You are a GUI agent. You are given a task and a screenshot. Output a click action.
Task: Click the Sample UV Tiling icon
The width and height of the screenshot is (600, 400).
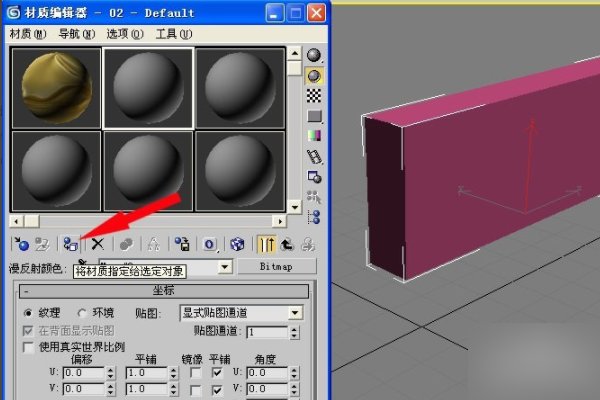click(314, 116)
